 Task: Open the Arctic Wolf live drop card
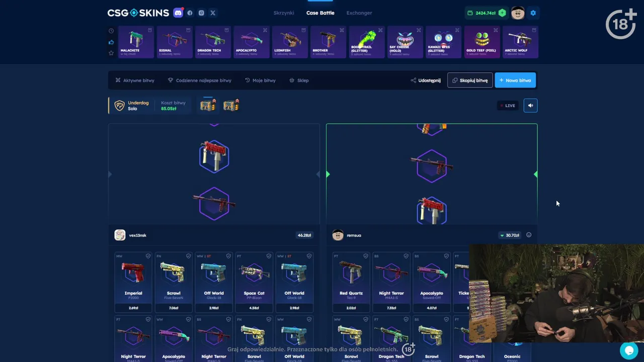click(x=521, y=42)
